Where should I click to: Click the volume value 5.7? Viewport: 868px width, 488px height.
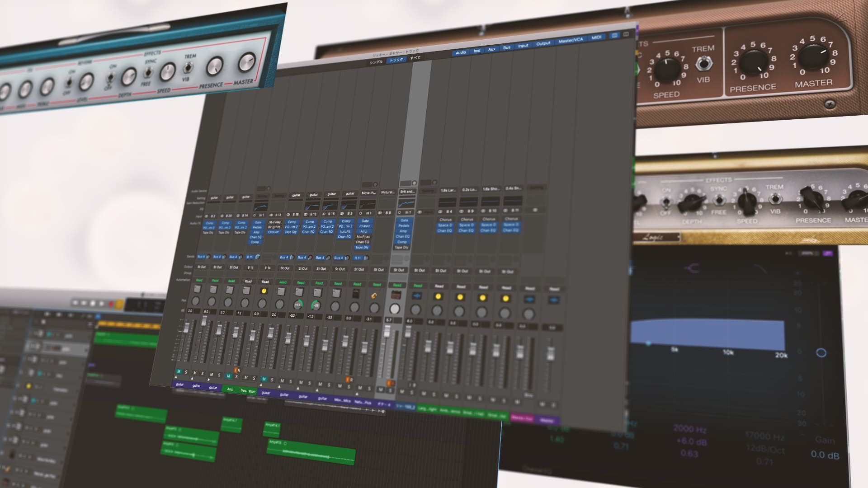[x=388, y=320]
